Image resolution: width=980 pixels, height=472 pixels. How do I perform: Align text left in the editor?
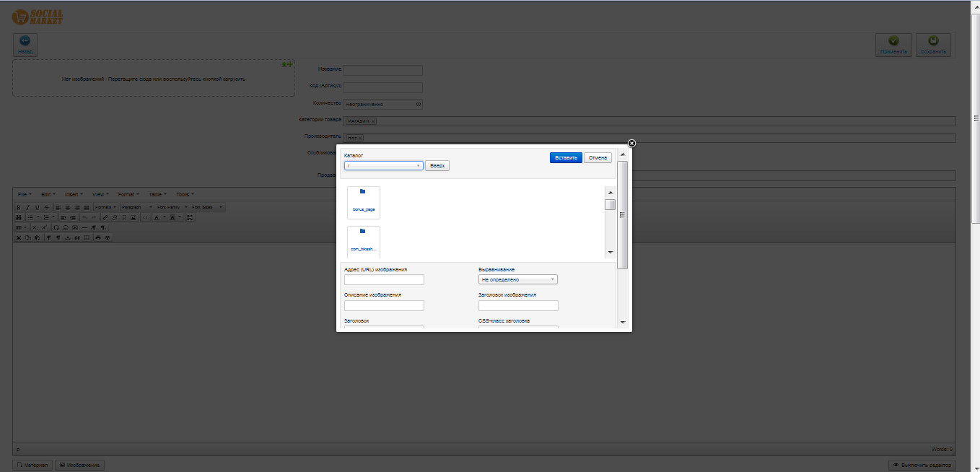pyautogui.click(x=58, y=207)
